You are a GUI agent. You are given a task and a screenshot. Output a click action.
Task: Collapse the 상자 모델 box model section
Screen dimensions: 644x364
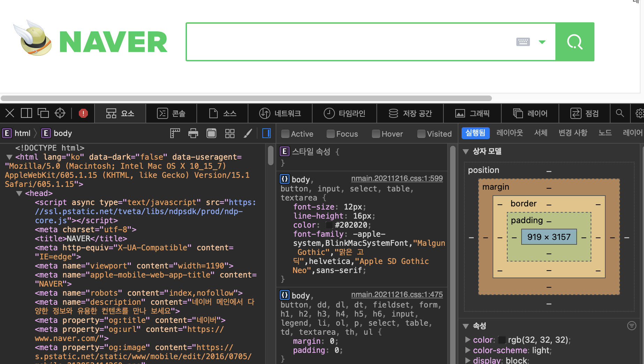tap(466, 151)
